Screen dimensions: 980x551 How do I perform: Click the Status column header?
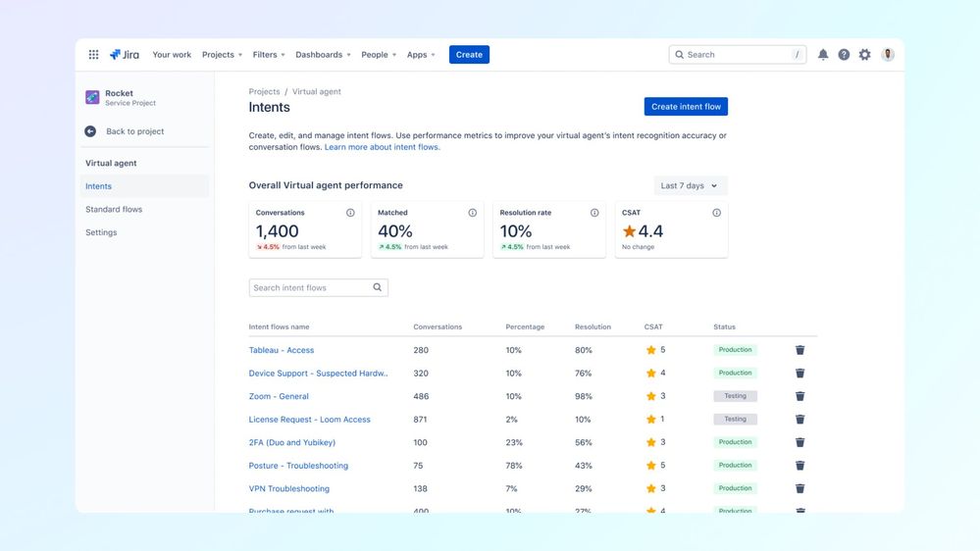[724, 326]
